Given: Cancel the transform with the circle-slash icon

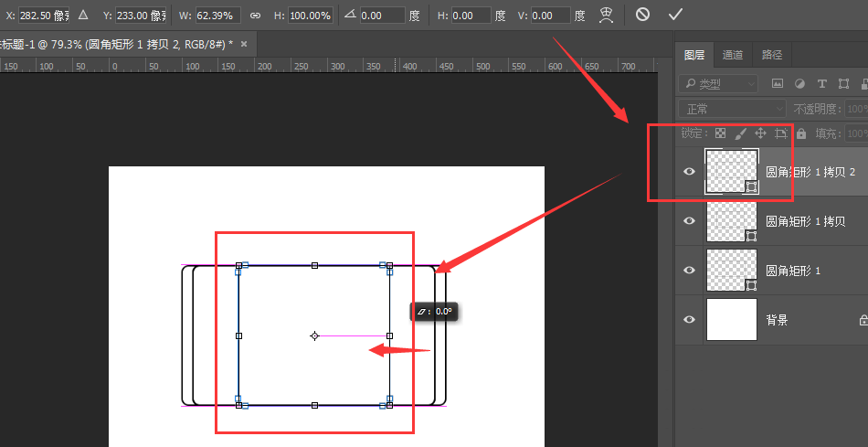Looking at the screenshot, I should [x=642, y=15].
